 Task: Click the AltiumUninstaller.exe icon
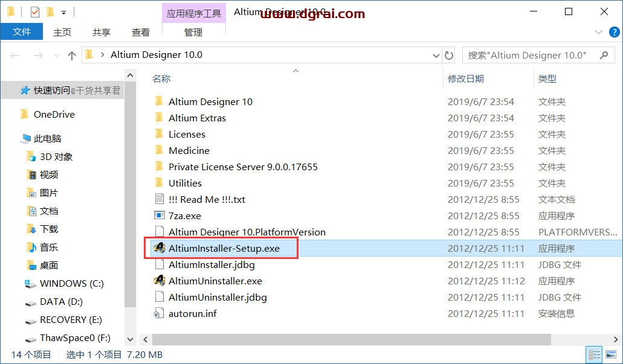(x=160, y=281)
